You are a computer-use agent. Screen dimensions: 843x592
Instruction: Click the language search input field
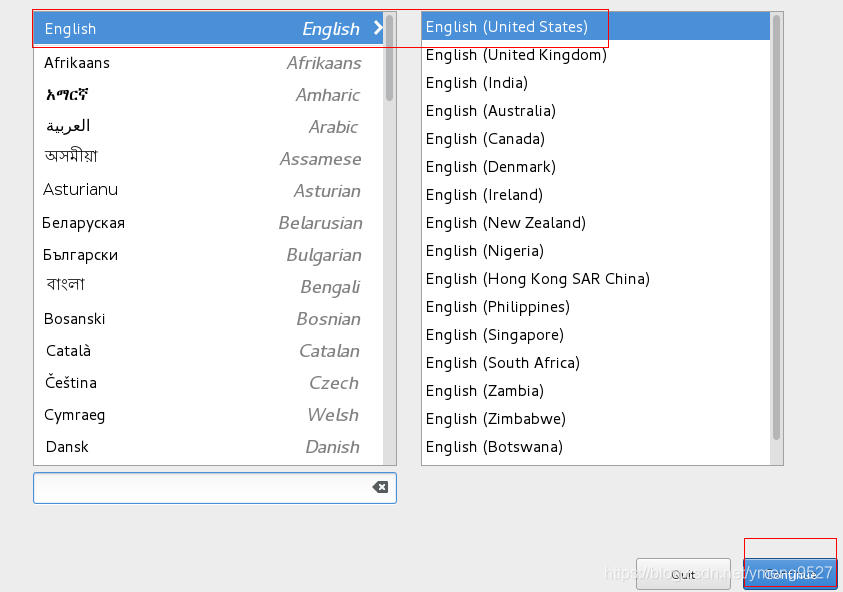pos(215,488)
